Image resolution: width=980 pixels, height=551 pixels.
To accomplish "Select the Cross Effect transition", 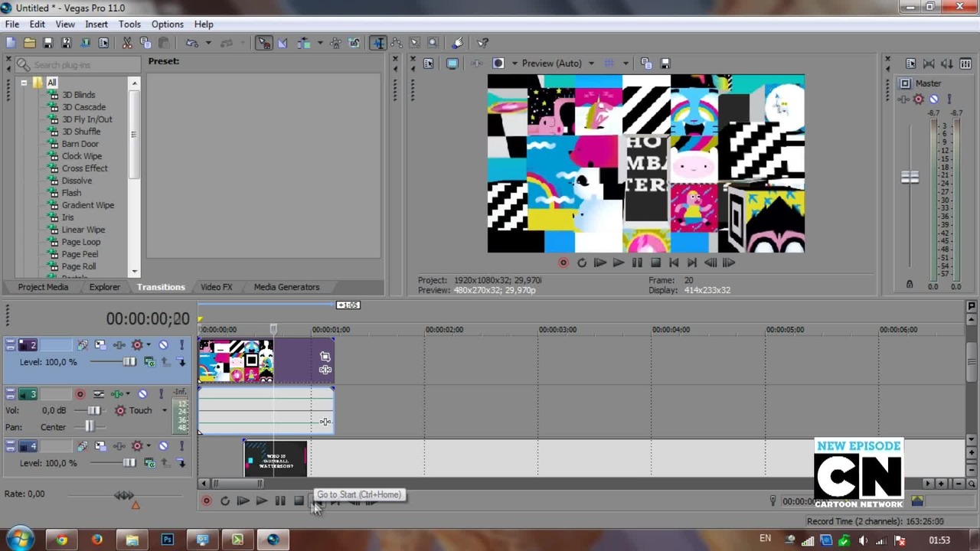I will click(84, 168).
